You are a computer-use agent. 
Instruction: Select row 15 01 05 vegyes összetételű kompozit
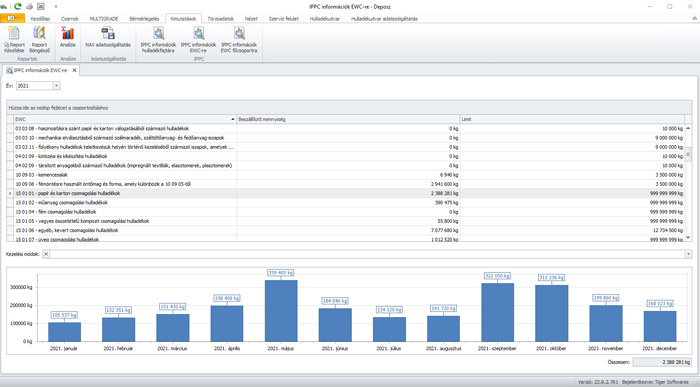coord(346,221)
